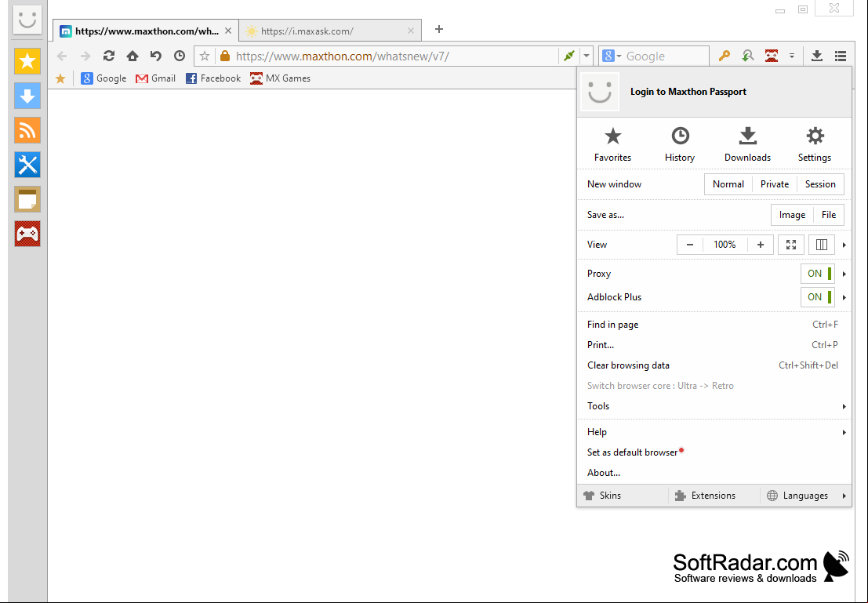
Task: Expand the address bar dropdown arrow
Action: coord(587,56)
